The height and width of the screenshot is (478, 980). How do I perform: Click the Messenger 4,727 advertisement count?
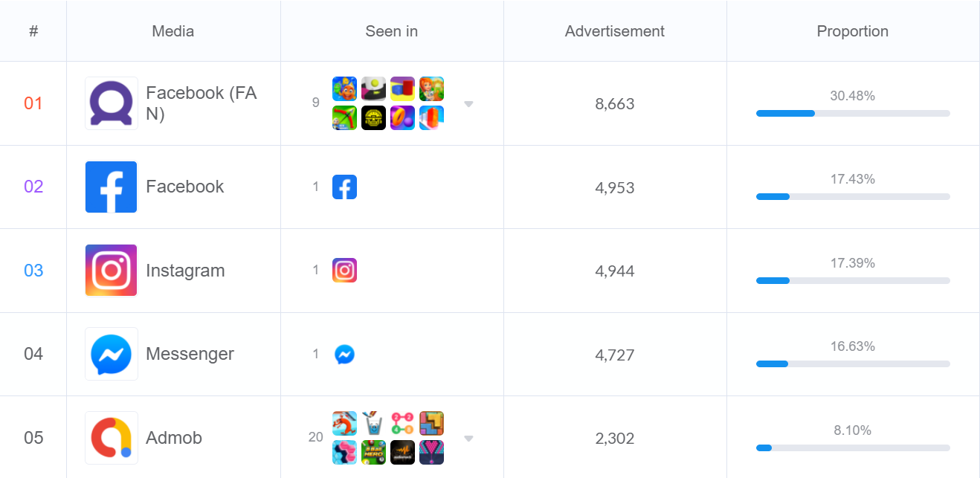click(x=614, y=355)
